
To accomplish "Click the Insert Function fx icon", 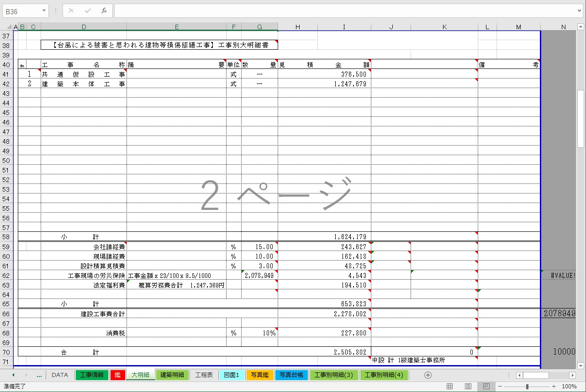I will click(x=104, y=10).
